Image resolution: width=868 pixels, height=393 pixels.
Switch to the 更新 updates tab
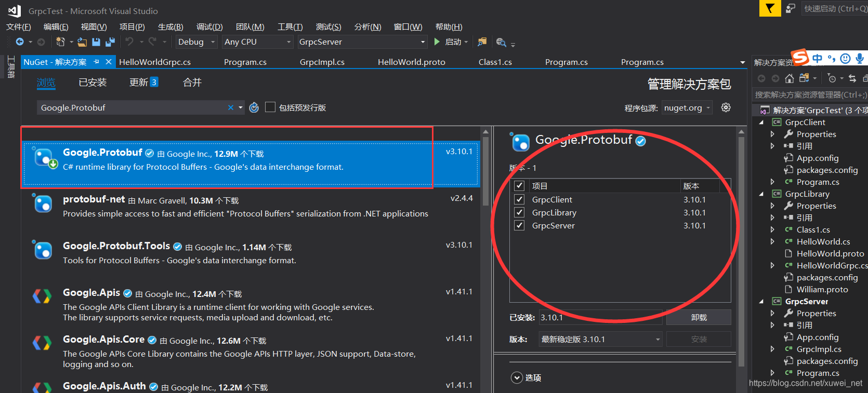pos(143,82)
